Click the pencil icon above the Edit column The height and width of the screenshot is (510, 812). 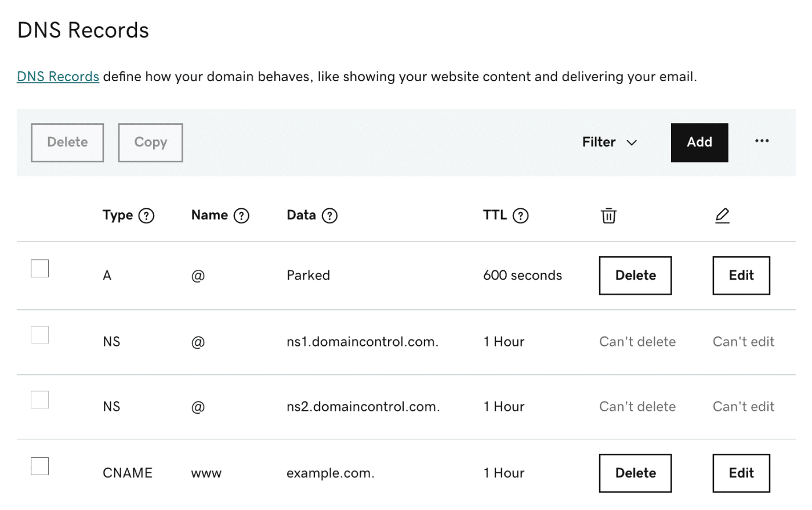(723, 215)
